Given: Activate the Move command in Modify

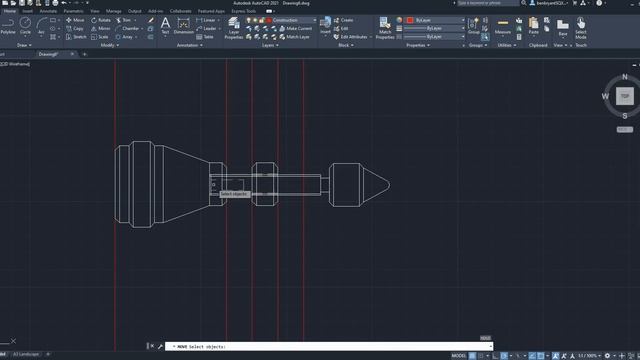Looking at the screenshot, I should click(x=75, y=20).
